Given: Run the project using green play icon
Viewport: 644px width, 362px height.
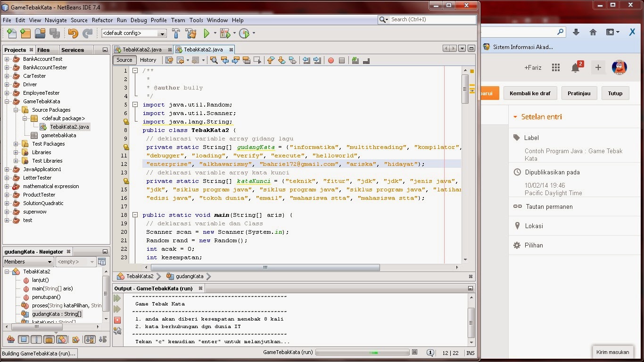Looking at the screenshot, I should click(207, 33).
